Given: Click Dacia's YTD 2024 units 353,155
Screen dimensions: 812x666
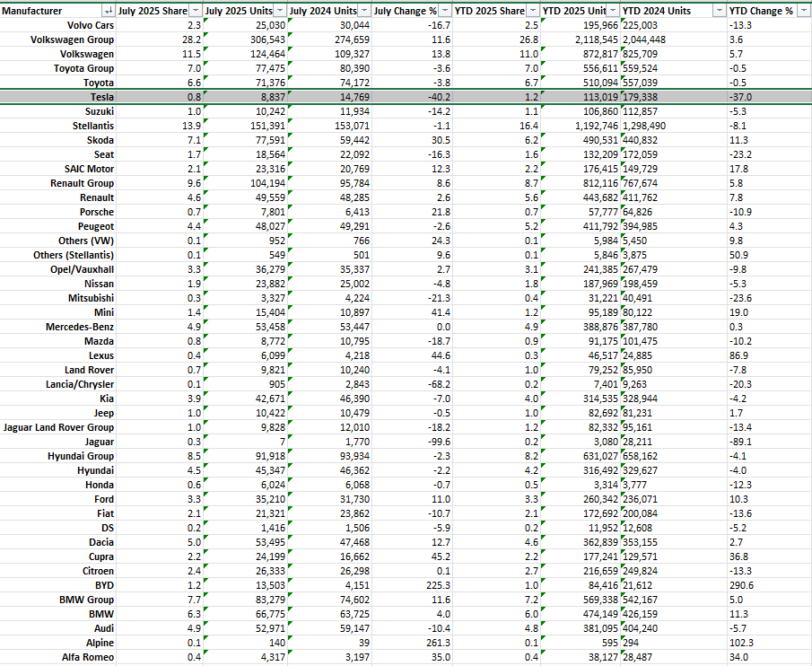Looking at the screenshot, I should click(x=674, y=542).
